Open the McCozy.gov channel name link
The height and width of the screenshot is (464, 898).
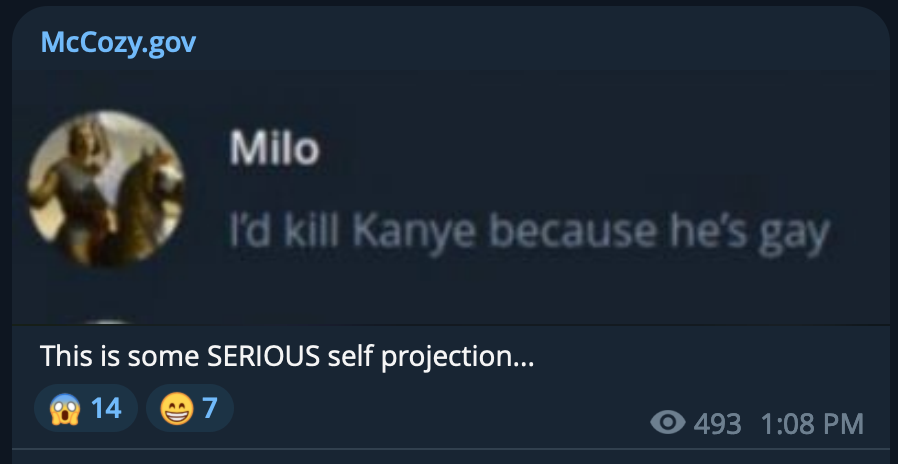pyautogui.click(x=118, y=42)
